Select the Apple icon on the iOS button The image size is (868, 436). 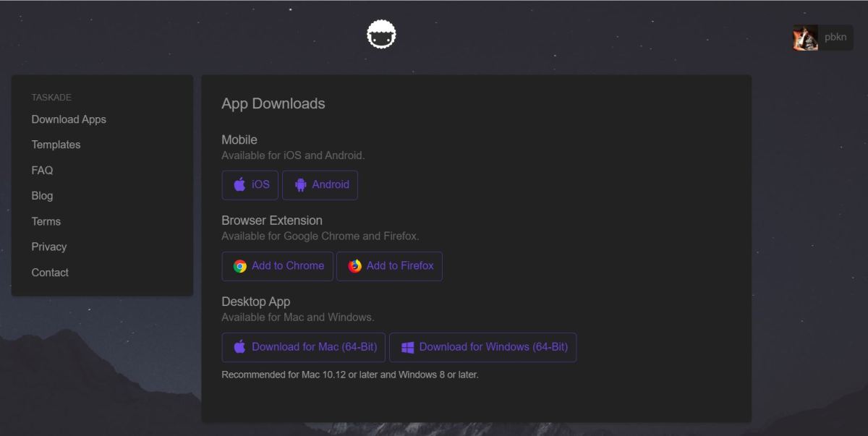[239, 184]
